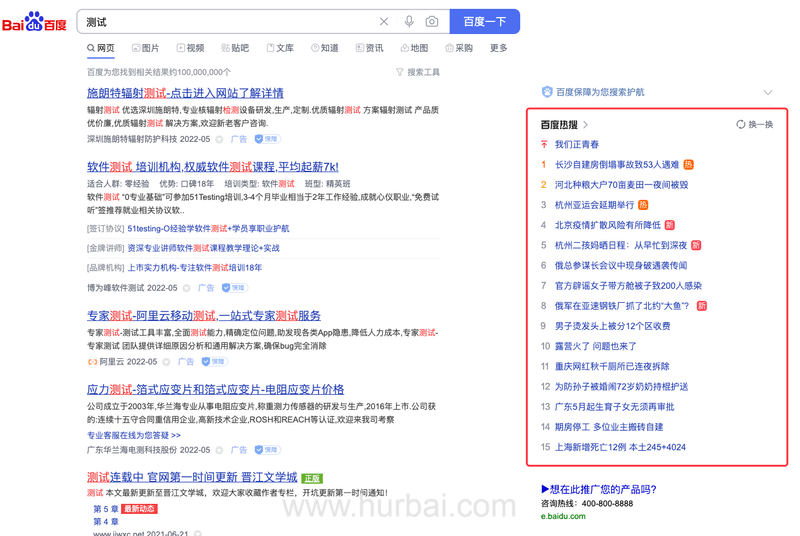The height and width of the screenshot is (536, 800).
Task: Open the 百度热搜 heading link
Action: pyautogui.click(x=564, y=124)
